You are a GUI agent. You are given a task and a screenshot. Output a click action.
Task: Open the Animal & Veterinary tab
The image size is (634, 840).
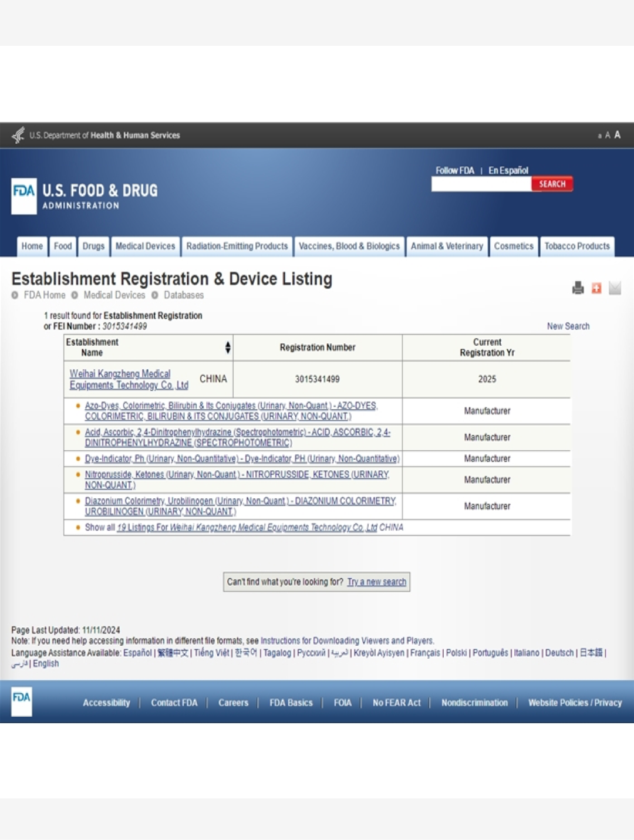pyautogui.click(x=447, y=246)
